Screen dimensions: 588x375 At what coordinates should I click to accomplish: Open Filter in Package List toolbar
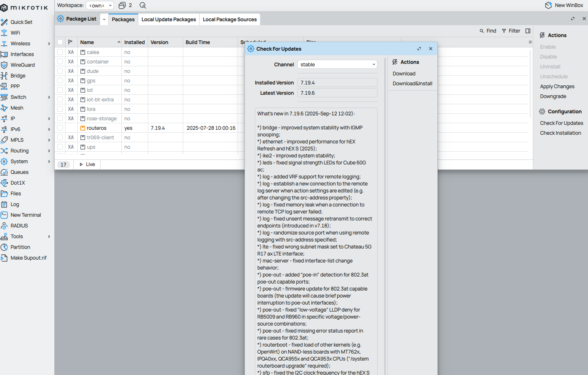511,31
